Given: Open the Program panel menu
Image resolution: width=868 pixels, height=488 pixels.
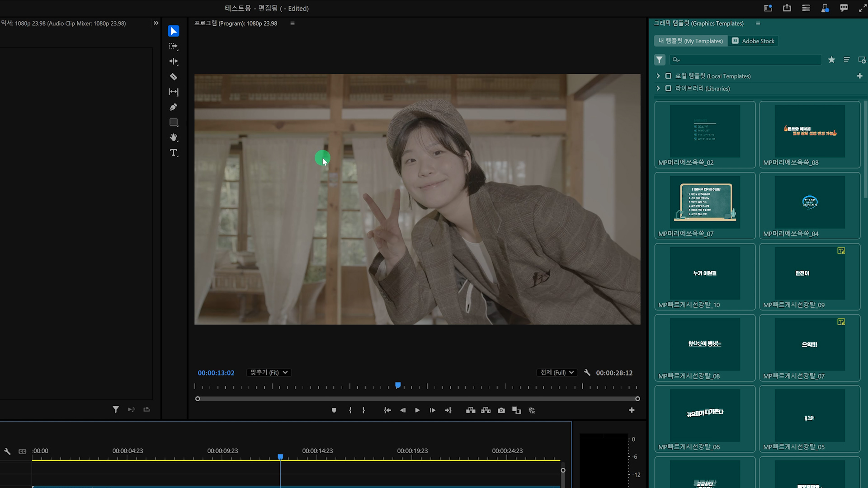Looking at the screenshot, I should (x=292, y=23).
